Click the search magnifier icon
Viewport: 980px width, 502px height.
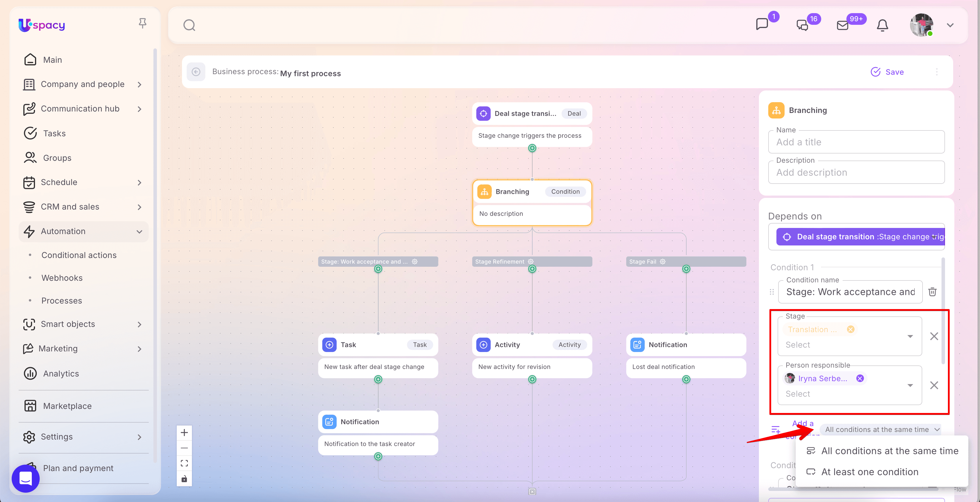click(x=189, y=25)
